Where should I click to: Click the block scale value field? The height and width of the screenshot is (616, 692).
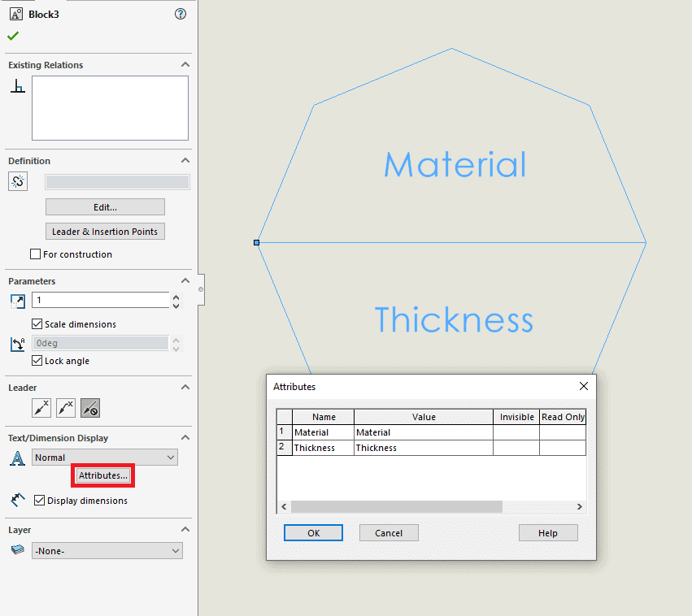coord(101,300)
